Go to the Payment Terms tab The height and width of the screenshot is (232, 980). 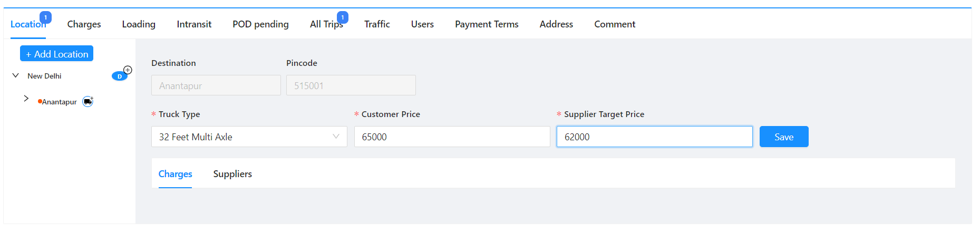coord(487,24)
